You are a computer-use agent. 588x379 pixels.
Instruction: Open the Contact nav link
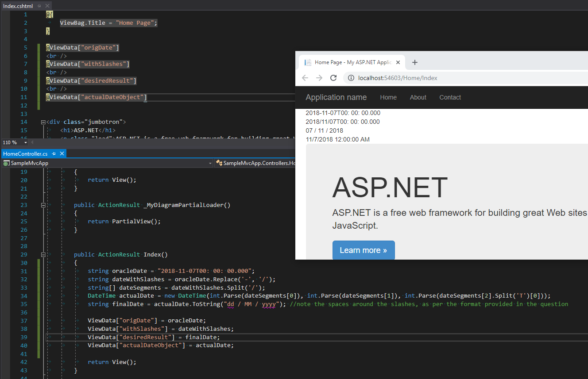[450, 97]
